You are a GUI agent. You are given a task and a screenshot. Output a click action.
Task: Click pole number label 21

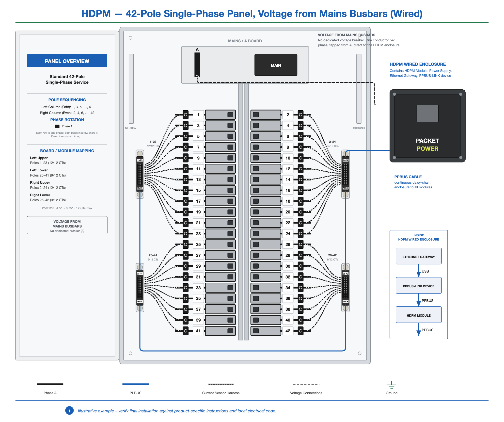(198, 223)
